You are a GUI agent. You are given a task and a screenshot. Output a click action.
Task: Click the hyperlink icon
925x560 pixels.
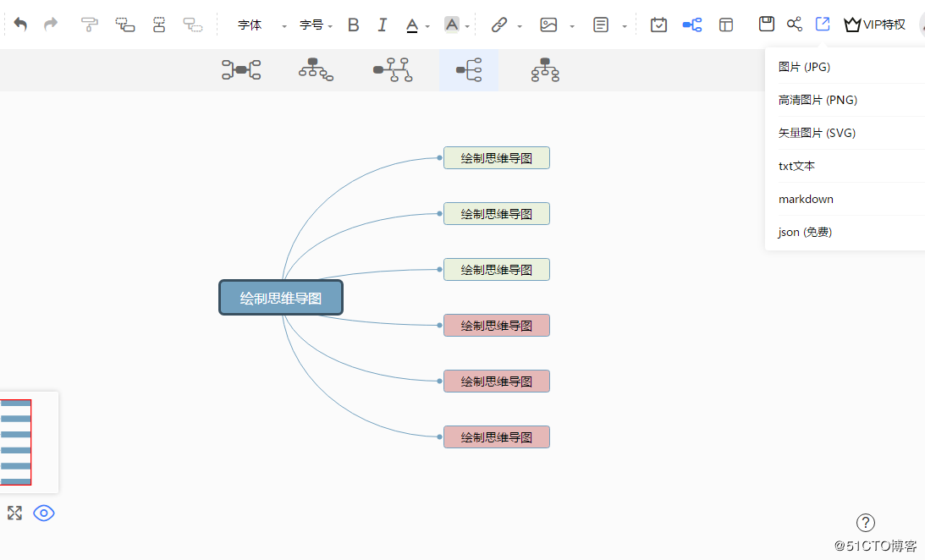(499, 25)
